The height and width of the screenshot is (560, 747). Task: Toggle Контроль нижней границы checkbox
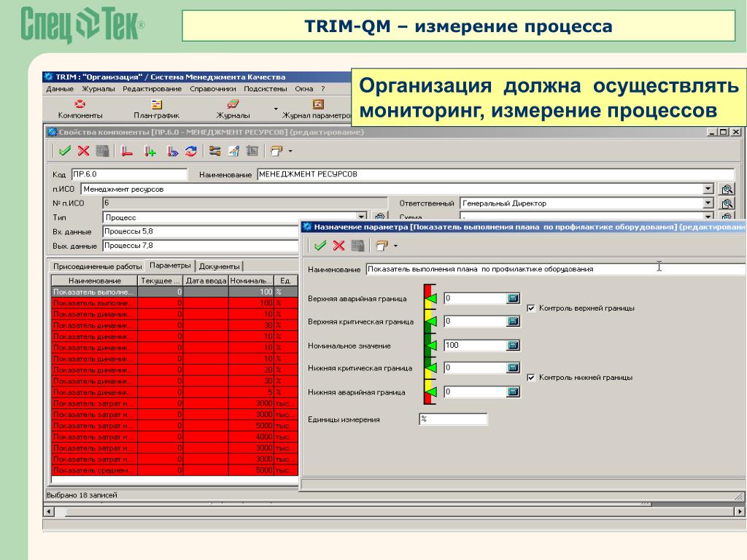click(x=531, y=378)
